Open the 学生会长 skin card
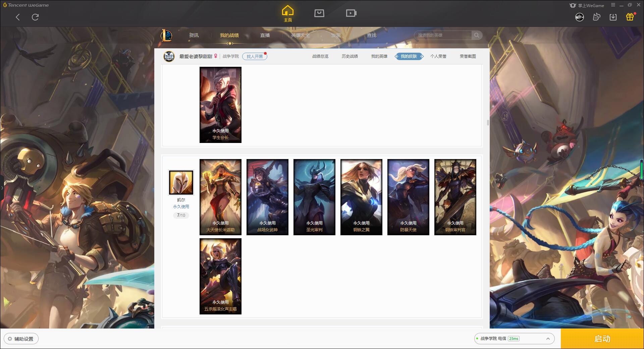This screenshot has height=349, width=644. point(220,105)
